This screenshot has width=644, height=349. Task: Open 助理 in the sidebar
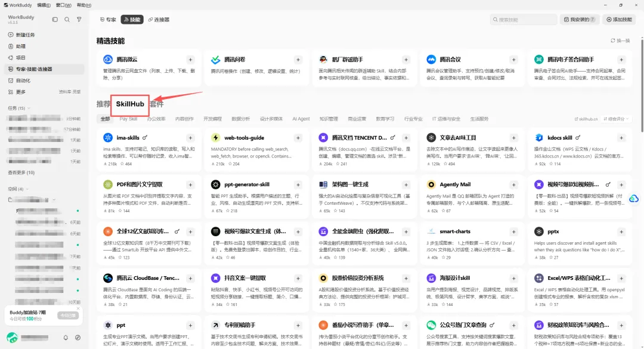[x=45, y=47]
